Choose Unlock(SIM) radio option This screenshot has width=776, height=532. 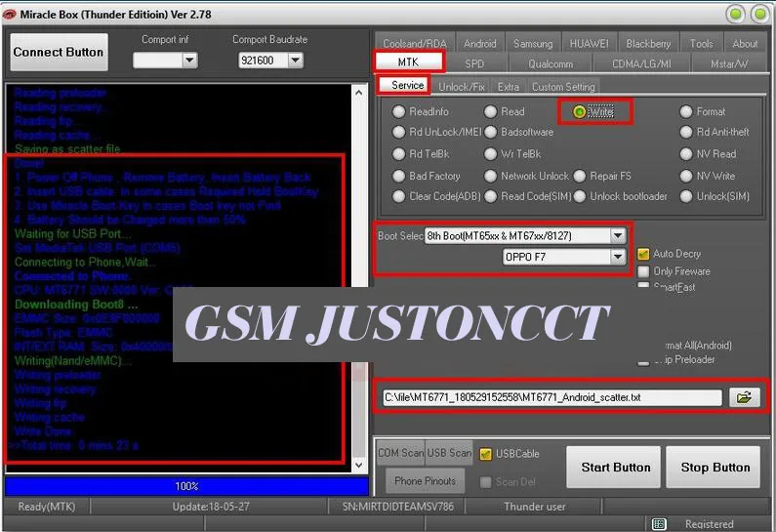(x=686, y=196)
